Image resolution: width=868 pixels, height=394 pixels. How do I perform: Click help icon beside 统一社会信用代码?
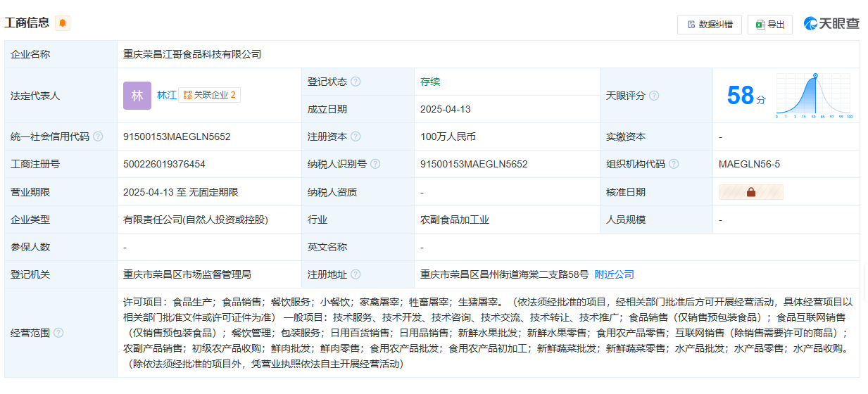(98, 136)
